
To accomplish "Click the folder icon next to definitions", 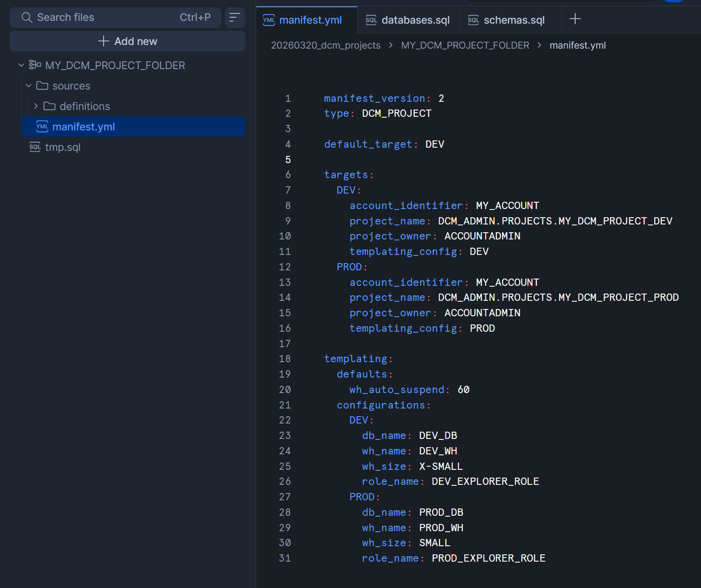I will coord(50,106).
